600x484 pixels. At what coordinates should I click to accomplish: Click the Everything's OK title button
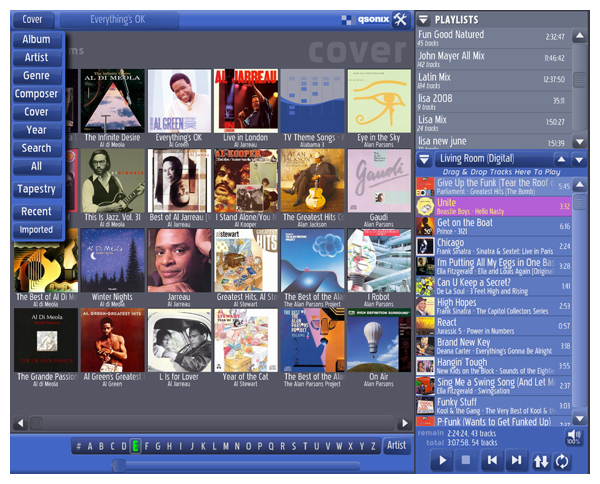click(118, 20)
